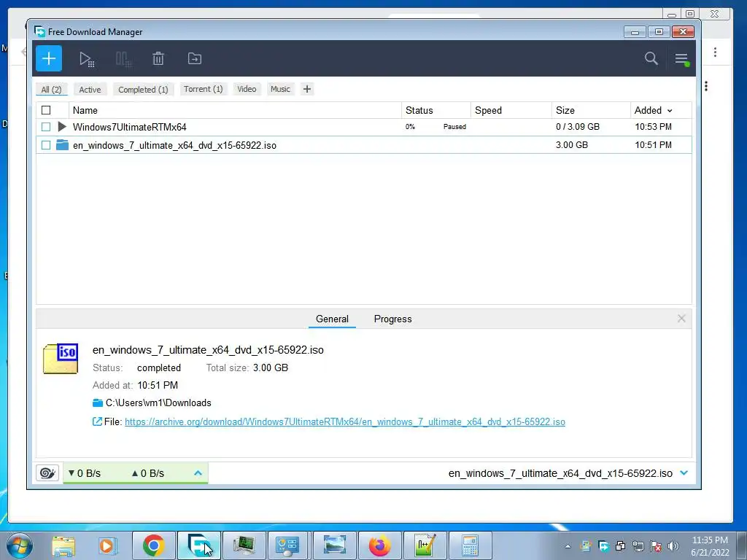Click the pause downloads toolbar icon
Viewport: 747px width, 560px height.
point(123,59)
